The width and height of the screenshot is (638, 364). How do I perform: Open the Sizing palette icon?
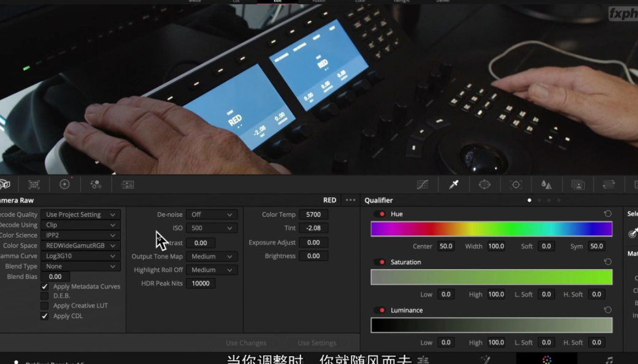coord(609,184)
